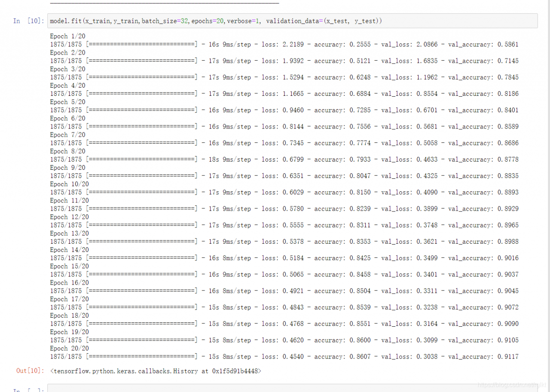The image size is (550, 392).
Task: Click the History object output text
Action: click(155, 371)
